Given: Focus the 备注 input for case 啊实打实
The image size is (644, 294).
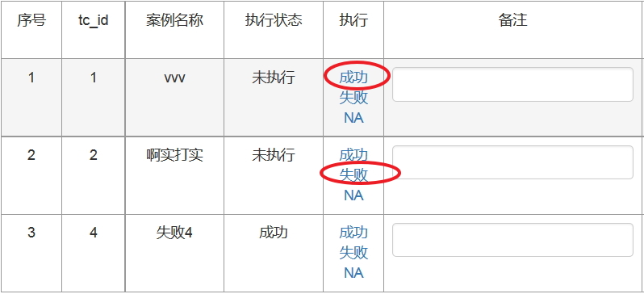Looking at the screenshot, I should coord(512,162).
